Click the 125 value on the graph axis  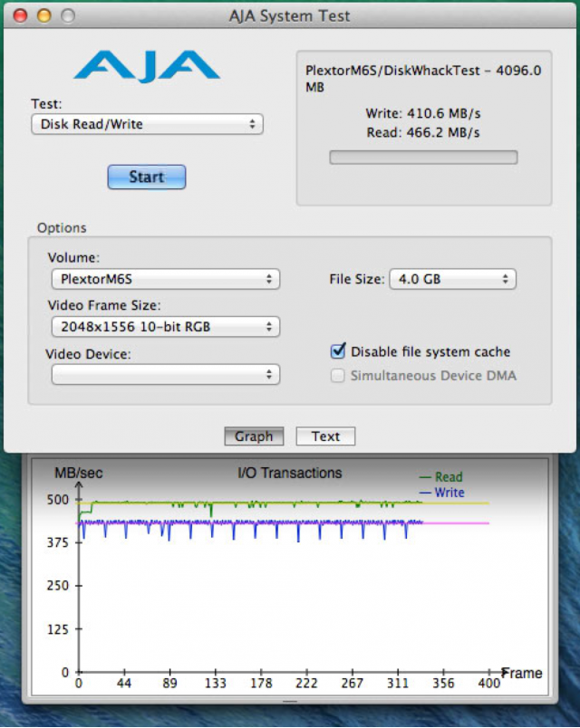pyautogui.click(x=58, y=629)
